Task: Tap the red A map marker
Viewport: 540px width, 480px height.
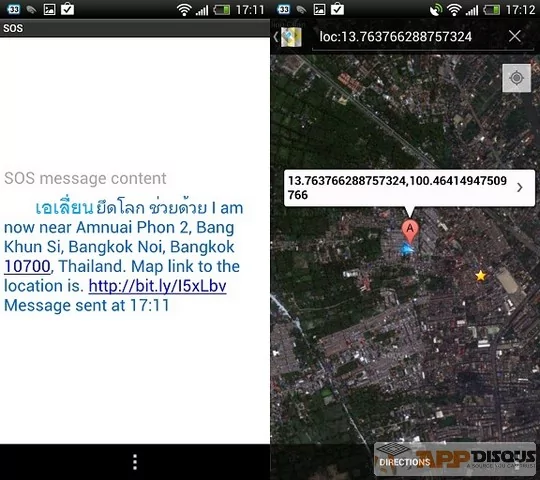Action: point(410,230)
